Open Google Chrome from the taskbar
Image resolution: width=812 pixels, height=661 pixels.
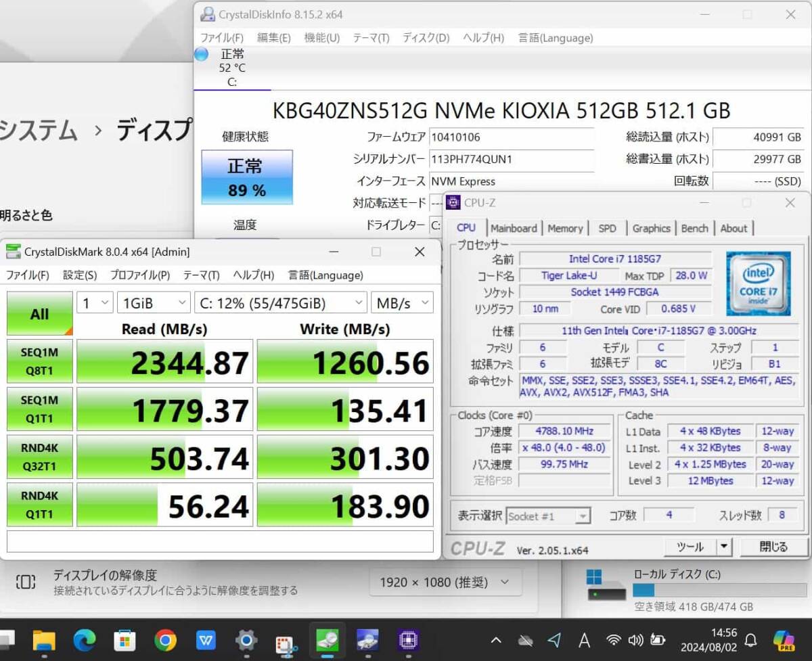point(165,639)
